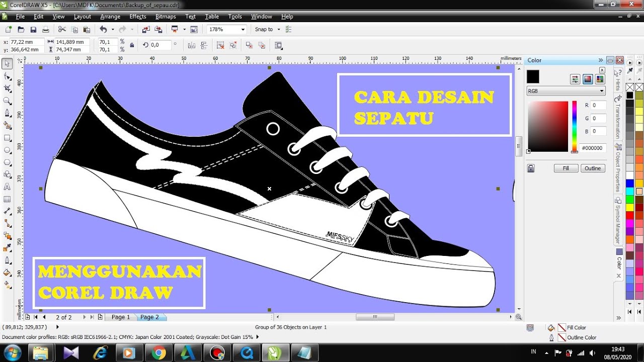The image size is (644, 362).
Task: Select the Fill tool bucket
Action: tap(7, 273)
